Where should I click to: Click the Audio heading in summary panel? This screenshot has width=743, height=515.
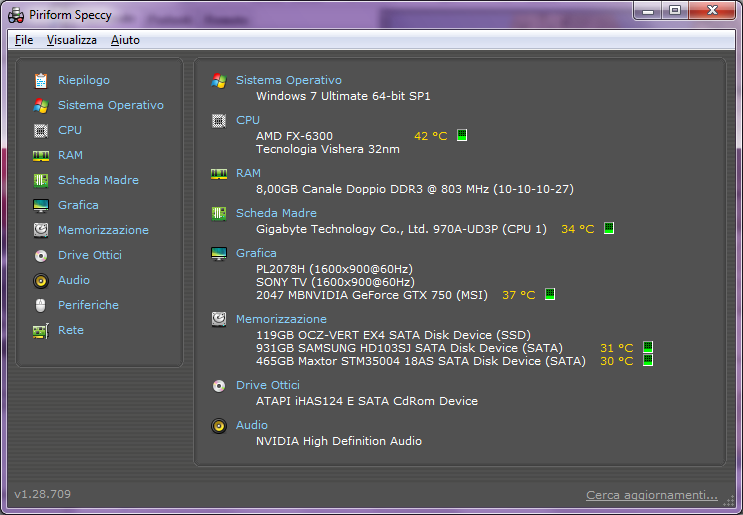point(252,425)
